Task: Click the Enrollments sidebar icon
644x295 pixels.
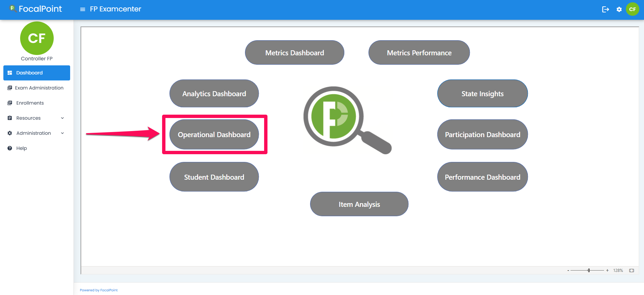Action: (x=10, y=103)
